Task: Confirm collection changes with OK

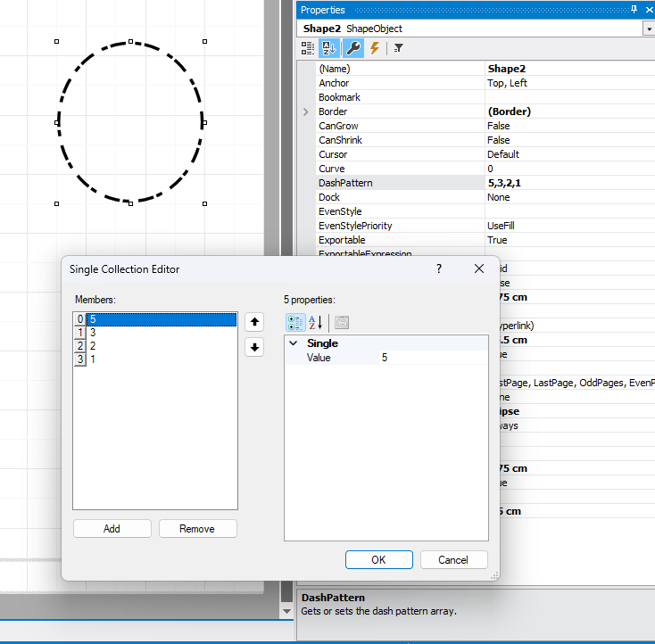Action: pos(378,559)
